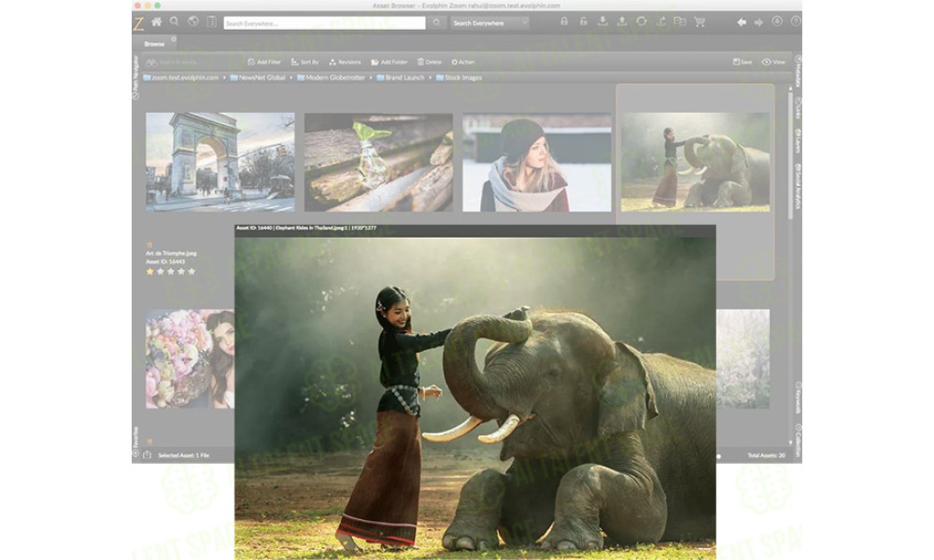Run search with the magnifier button
Viewport: 934px width, 560px height.
(436, 23)
